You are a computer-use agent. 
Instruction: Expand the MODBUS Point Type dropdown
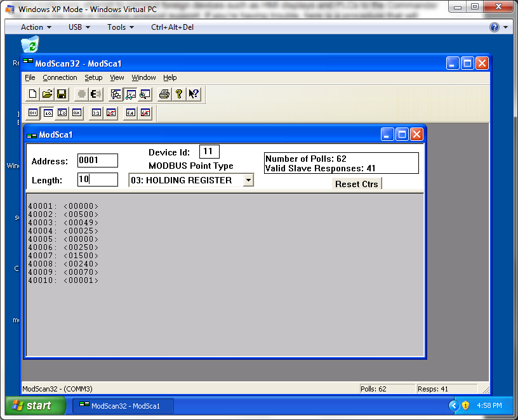pyautogui.click(x=248, y=180)
